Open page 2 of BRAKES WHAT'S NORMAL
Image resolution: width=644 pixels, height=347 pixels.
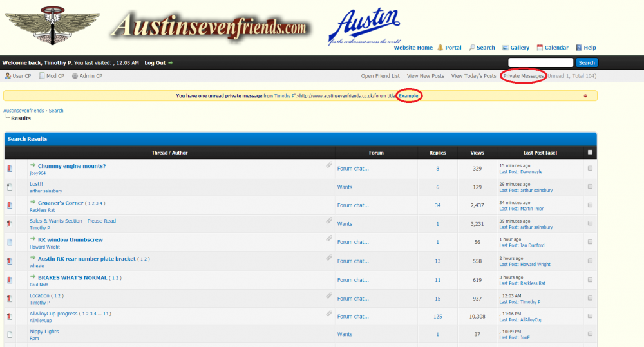point(117,278)
